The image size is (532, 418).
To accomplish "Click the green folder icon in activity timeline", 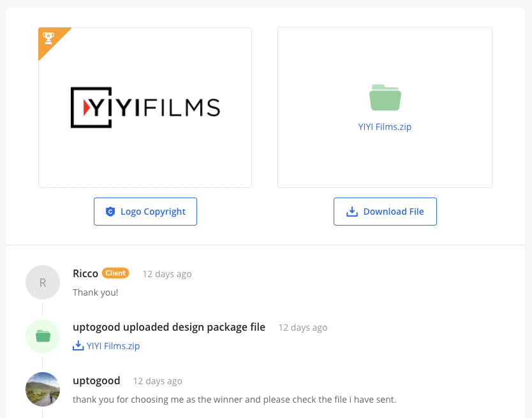I will pos(43,336).
